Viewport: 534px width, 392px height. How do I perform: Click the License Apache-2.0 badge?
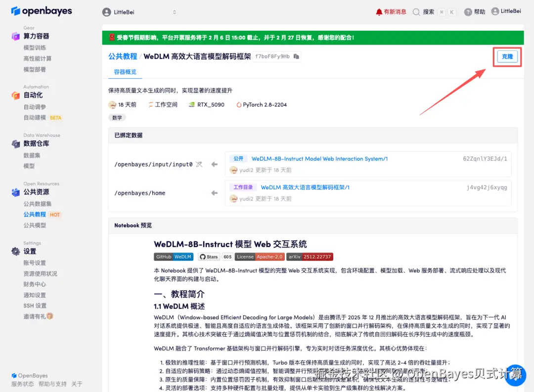[x=260, y=257]
